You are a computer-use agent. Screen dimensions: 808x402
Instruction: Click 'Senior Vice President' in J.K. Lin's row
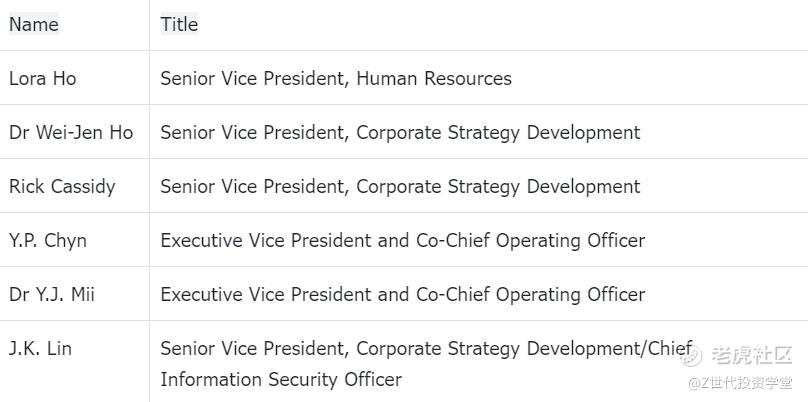click(252, 348)
